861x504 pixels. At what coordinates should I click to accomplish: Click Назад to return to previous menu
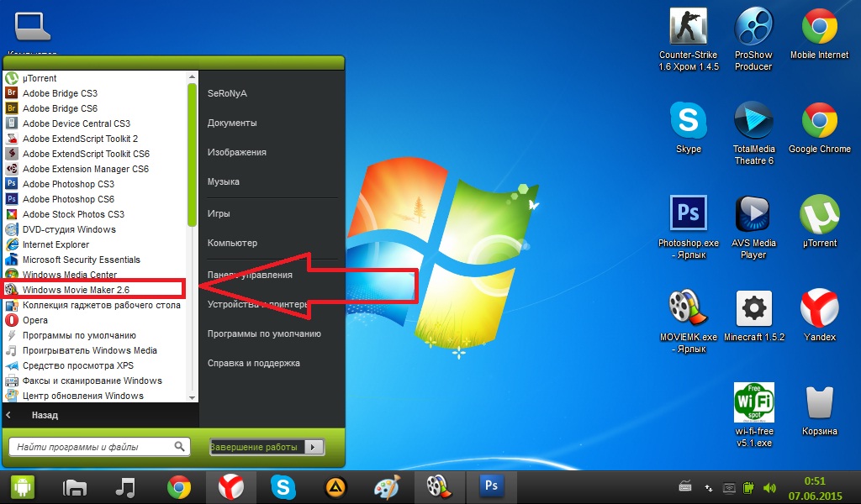(45, 415)
